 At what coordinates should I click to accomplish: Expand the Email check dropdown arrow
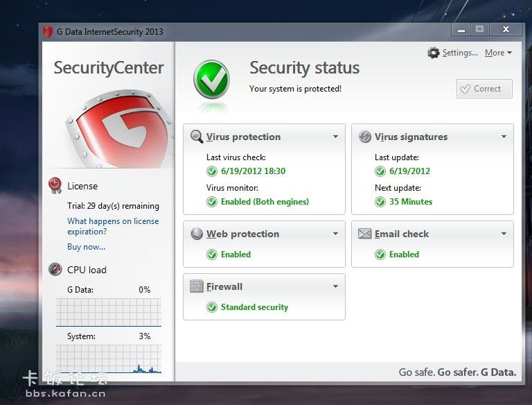click(x=504, y=234)
